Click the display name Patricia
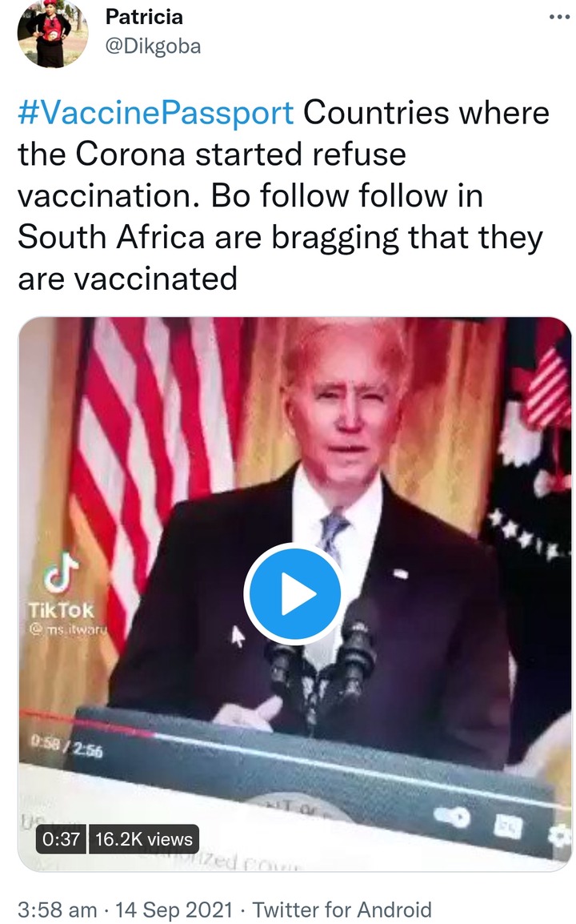576x924 pixels. pyautogui.click(x=144, y=17)
